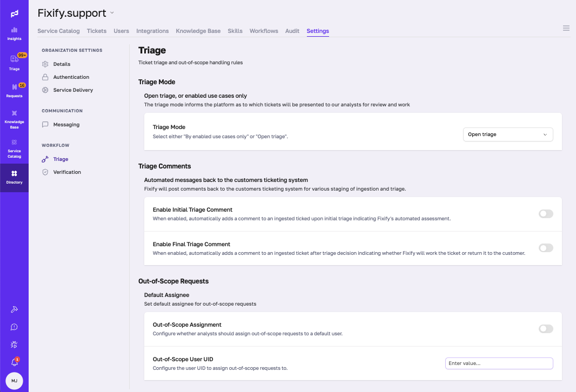This screenshot has height=392, width=576.
Task: Enable Initial Triage Comment
Action: 546,214
